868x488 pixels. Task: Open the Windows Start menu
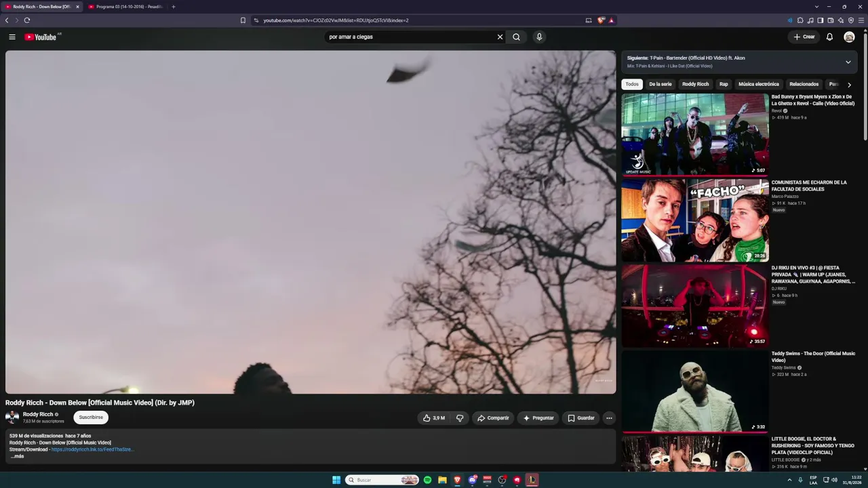pyautogui.click(x=336, y=480)
